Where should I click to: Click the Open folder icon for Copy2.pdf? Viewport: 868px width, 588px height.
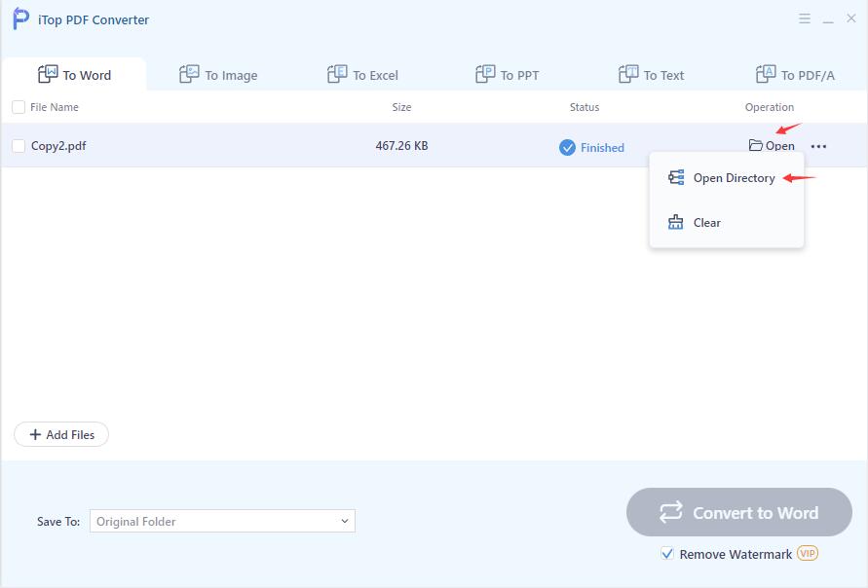pos(756,146)
